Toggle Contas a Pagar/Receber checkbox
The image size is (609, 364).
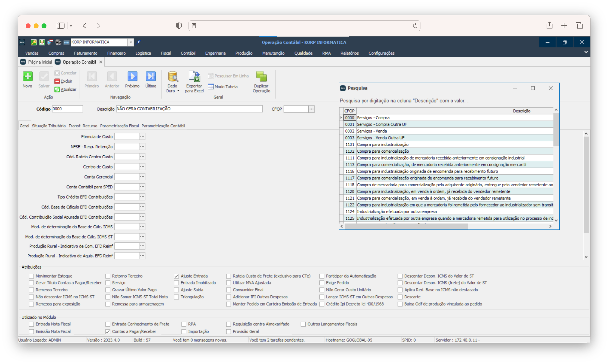coord(108,331)
